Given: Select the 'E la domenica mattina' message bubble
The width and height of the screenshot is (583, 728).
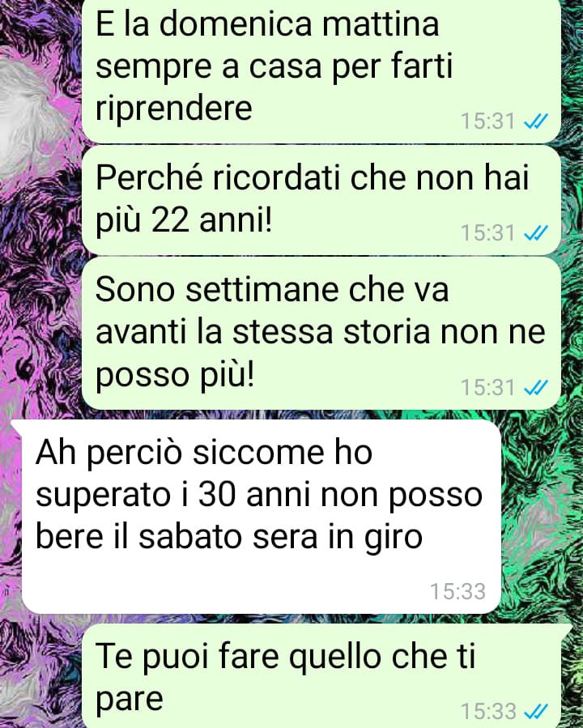Looking at the screenshot, I should pyautogui.click(x=321, y=70).
